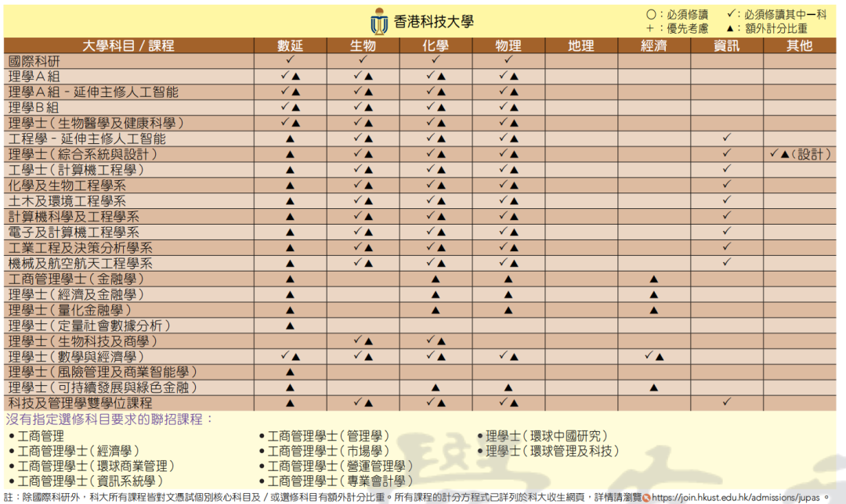Viewport: 846px width, 504px height.
Task: Open the 地理 column header
Action: tap(581, 45)
